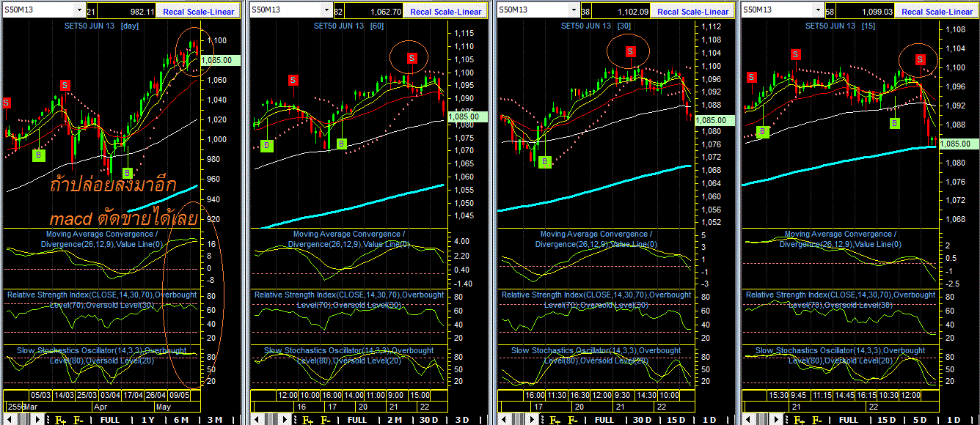Select 5 D range on 15-minute chart
This screenshot has height=425, width=980.
(x=920, y=420)
